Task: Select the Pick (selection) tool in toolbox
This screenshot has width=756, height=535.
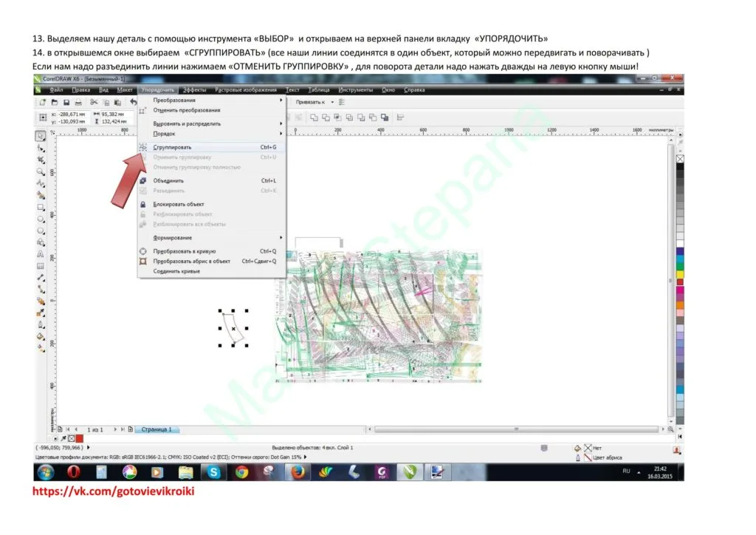Action: (41, 136)
